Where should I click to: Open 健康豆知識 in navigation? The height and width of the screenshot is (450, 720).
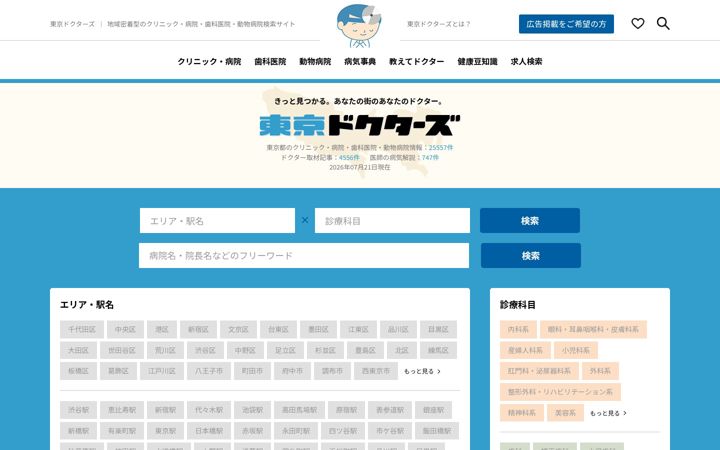(x=477, y=62)
